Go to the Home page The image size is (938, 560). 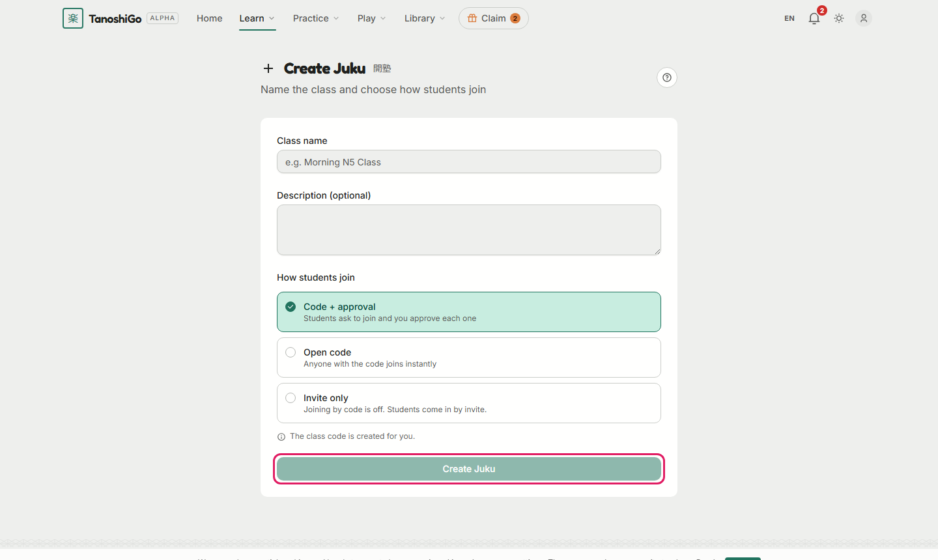pos(210,18)
